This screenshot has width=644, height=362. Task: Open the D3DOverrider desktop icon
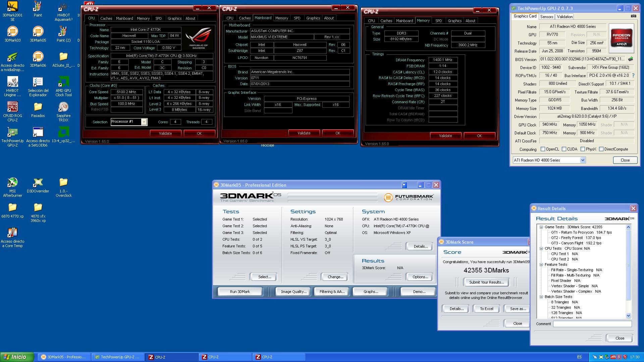[38, 185]
